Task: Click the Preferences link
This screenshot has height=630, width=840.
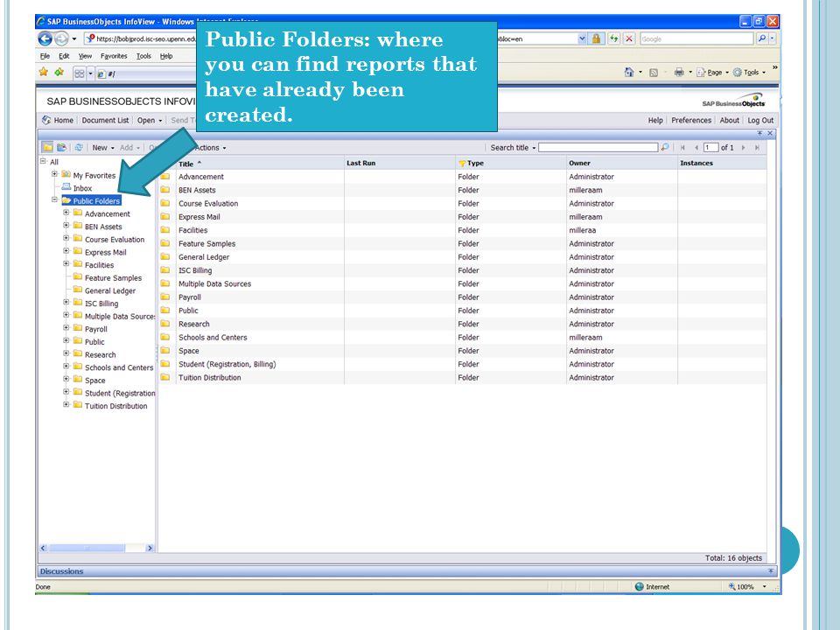Action: click(x=691, y=120)
